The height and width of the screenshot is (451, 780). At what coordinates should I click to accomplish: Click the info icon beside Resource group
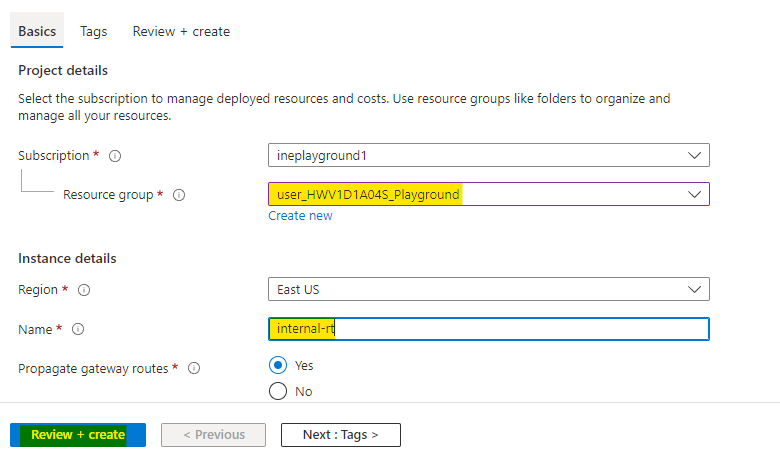point(177,195)
